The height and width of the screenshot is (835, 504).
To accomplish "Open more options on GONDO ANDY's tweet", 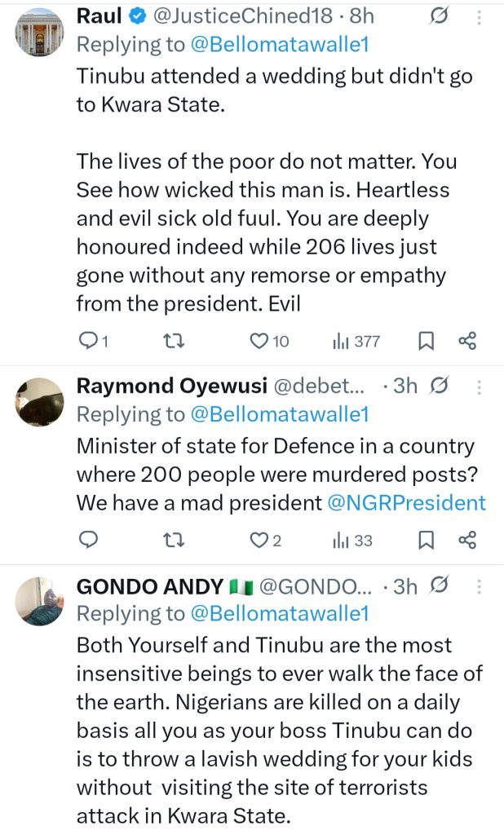I will click(479, 585).
